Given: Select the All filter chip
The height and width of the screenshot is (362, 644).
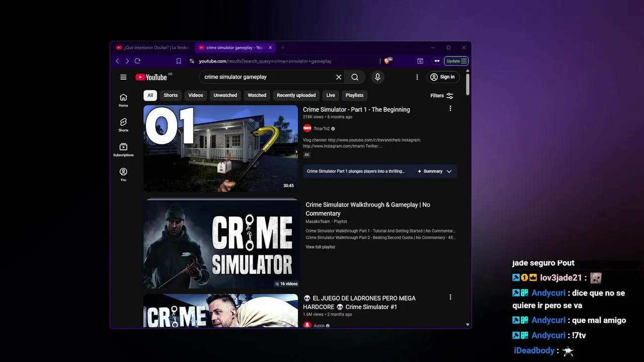Looking at the screenshot, I should 150,95.
